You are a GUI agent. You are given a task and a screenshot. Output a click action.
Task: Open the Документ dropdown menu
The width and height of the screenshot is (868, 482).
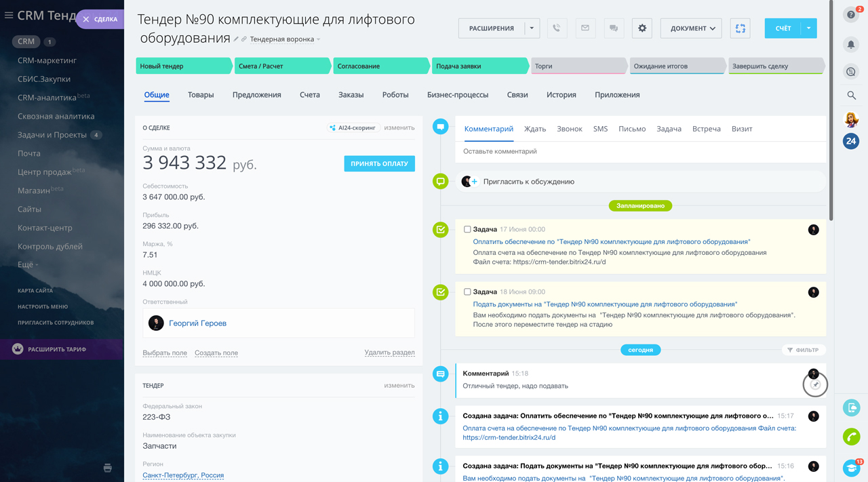[691, 28]
